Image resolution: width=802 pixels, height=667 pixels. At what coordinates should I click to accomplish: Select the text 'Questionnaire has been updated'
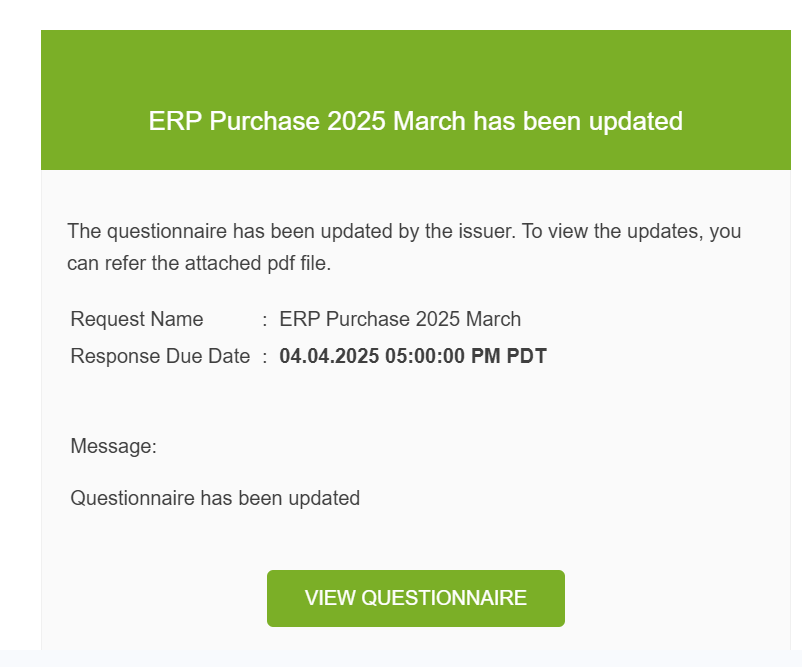tap(215, 498)
